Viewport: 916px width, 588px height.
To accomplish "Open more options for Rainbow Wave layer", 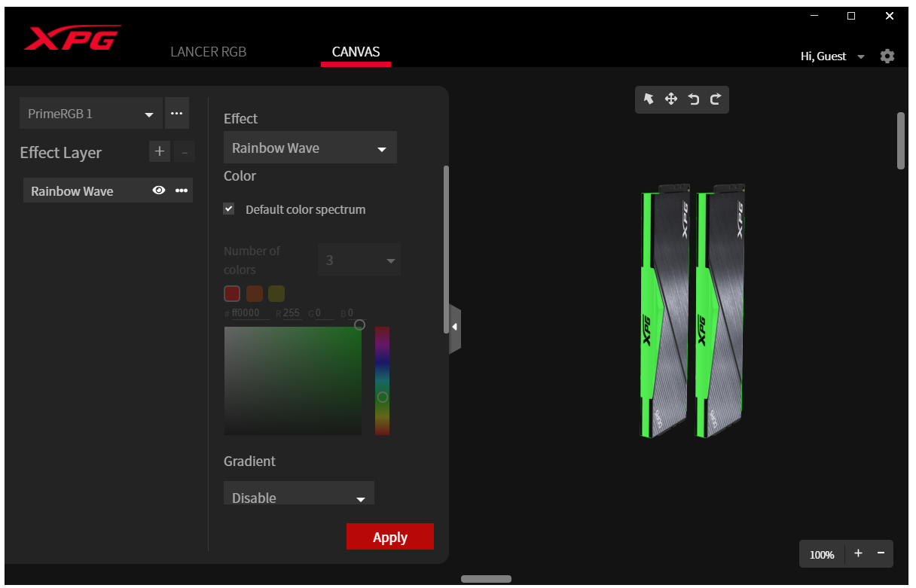I will [182, 191].
